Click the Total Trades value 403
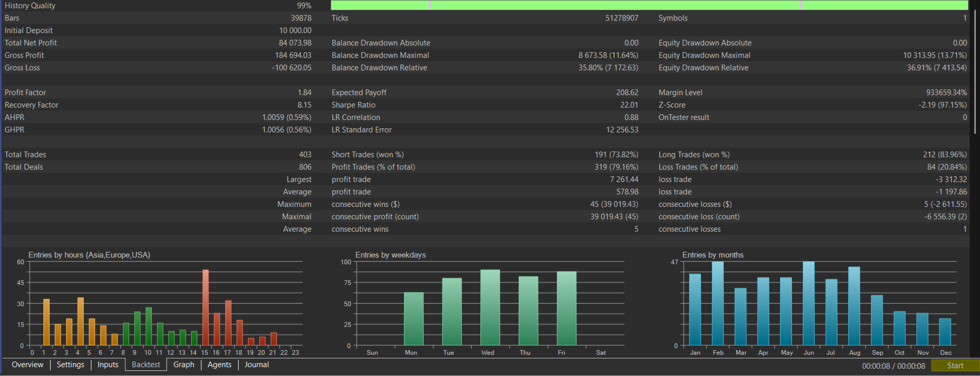 tap(305, 155)
